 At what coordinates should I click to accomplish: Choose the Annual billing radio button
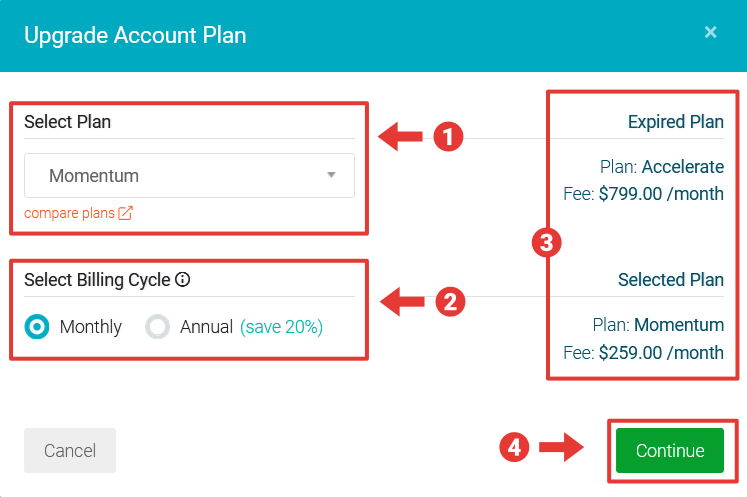(x=157, y=327)
